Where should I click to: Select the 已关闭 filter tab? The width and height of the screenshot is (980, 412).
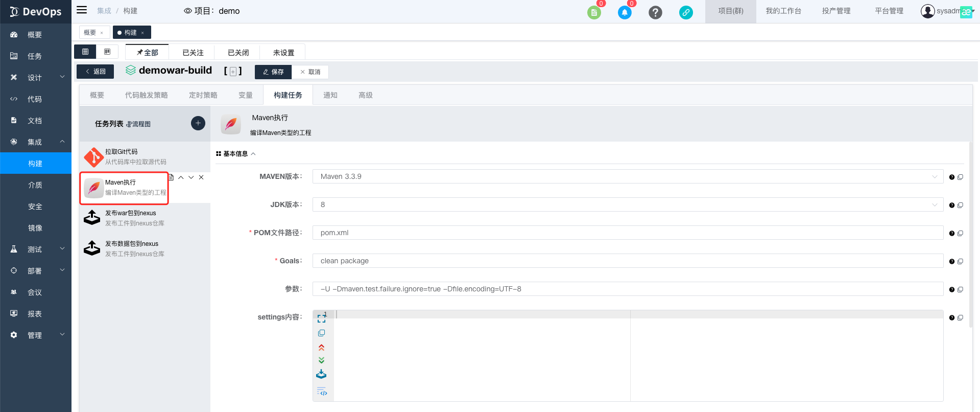pyautogui.click(x=238, y=53)
